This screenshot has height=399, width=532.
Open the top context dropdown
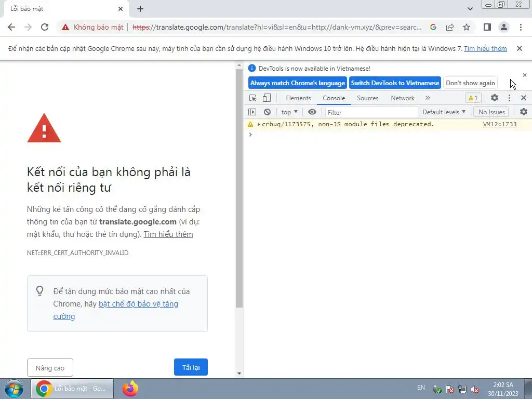point(289,112)
